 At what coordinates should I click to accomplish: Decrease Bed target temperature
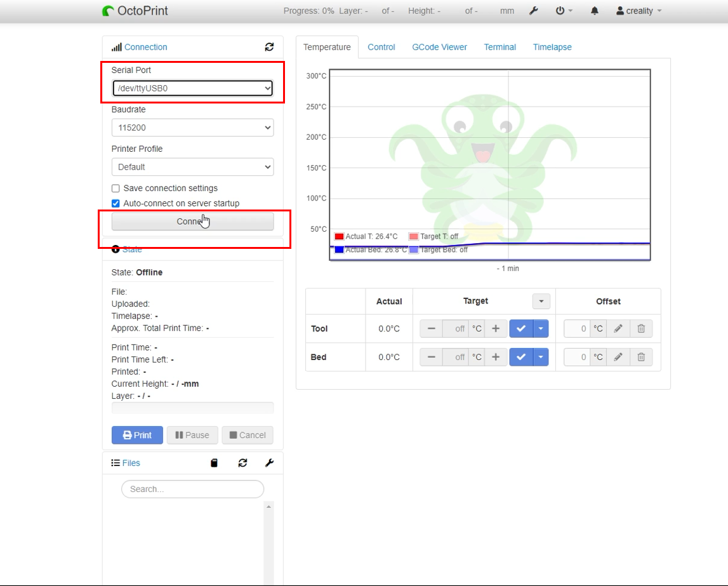(432, 357)
